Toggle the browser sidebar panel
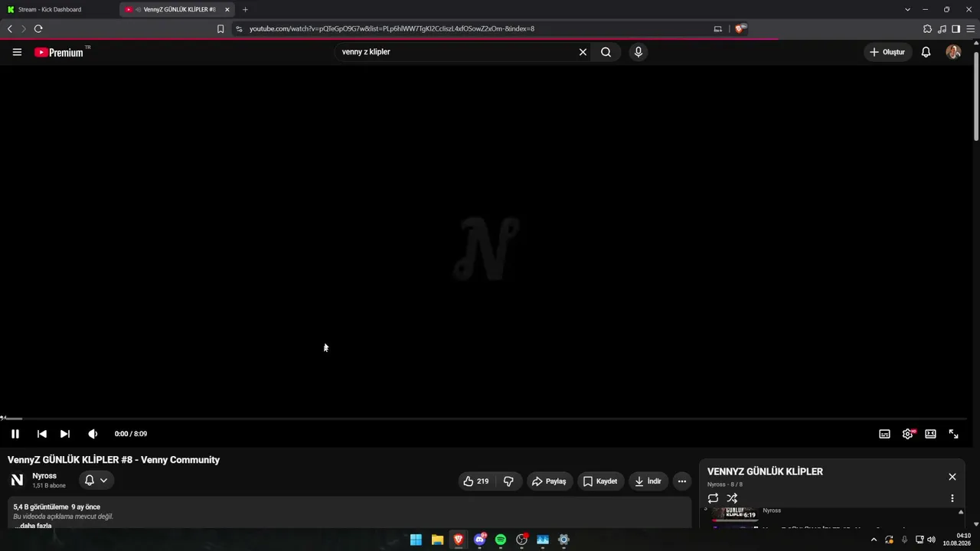The image size is (980, 551). [955, 29]
